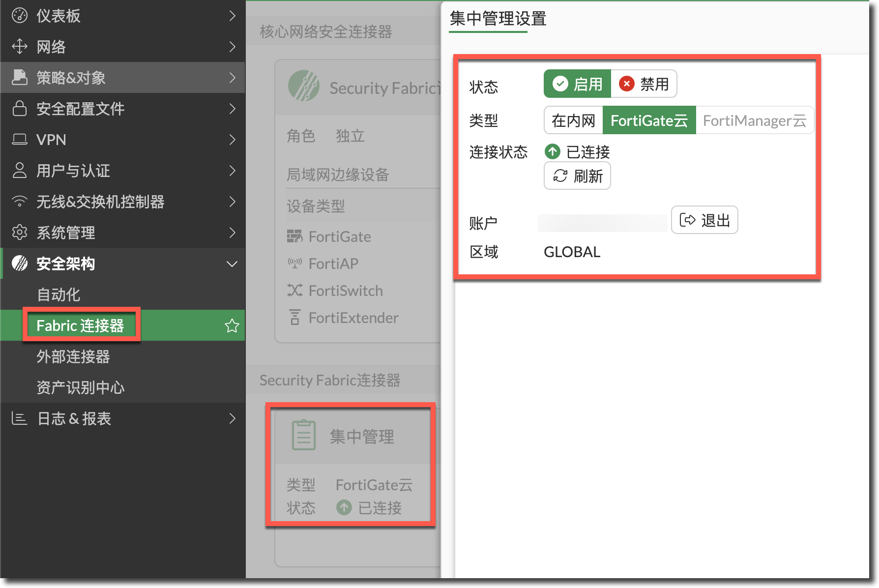Collapse the 安全架构 section chevron
Screen dimensions: 879x588
tap(232, 264)
